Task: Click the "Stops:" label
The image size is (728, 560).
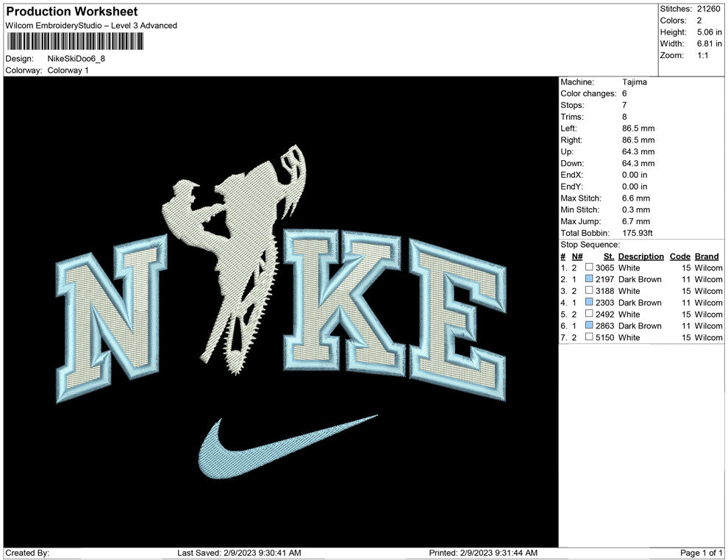Action: 572,105
